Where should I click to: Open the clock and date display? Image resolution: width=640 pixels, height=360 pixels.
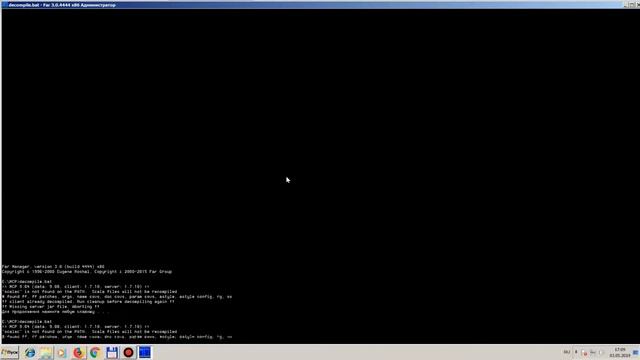[x=620, y=353]
